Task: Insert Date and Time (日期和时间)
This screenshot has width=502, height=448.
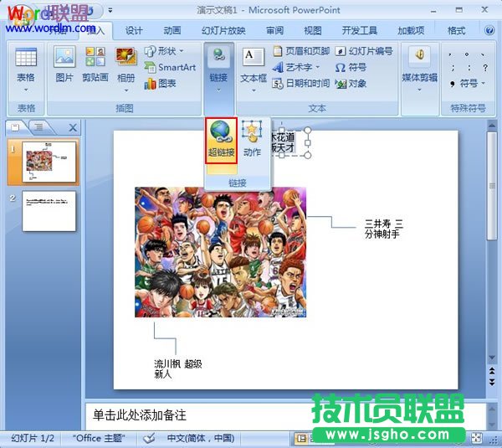Action: coord(301,84)
